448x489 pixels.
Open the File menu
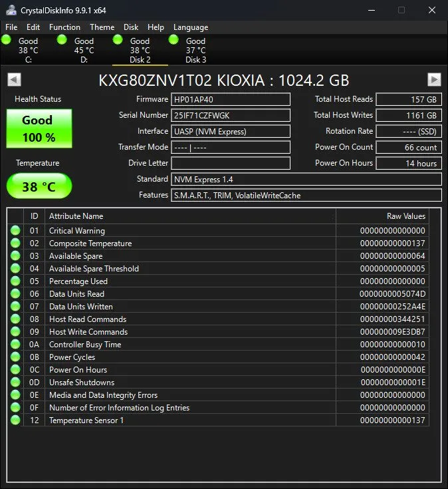[x=11, y=27]
